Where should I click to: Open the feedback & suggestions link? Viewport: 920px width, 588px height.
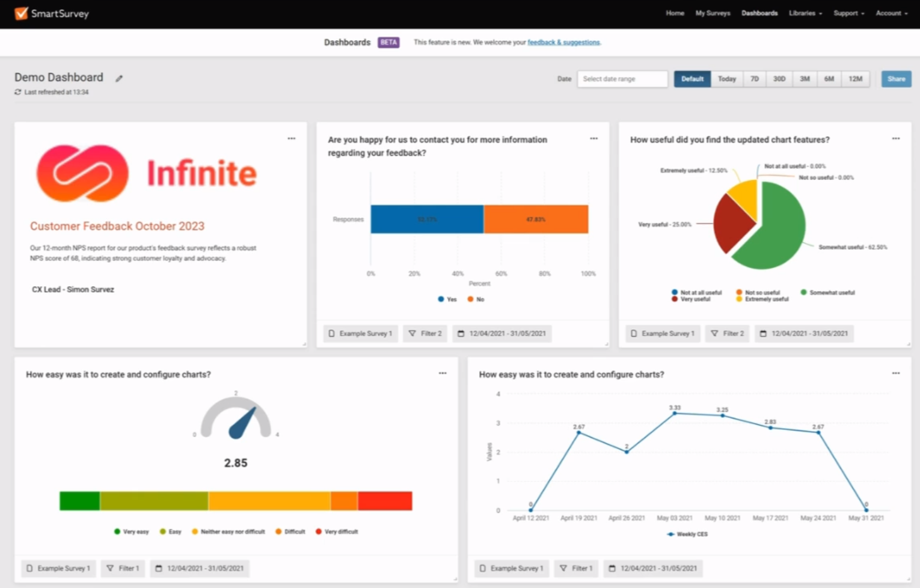pos(563,43)
